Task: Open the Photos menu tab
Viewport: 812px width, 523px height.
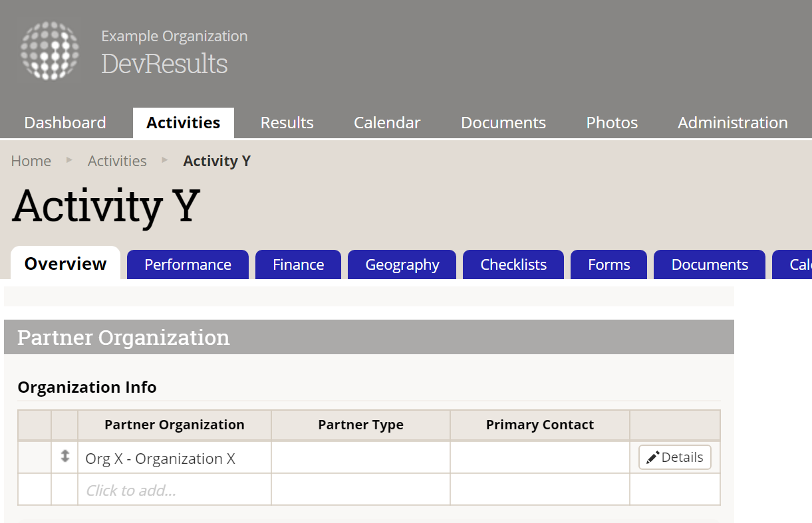Action: point(612,123)
